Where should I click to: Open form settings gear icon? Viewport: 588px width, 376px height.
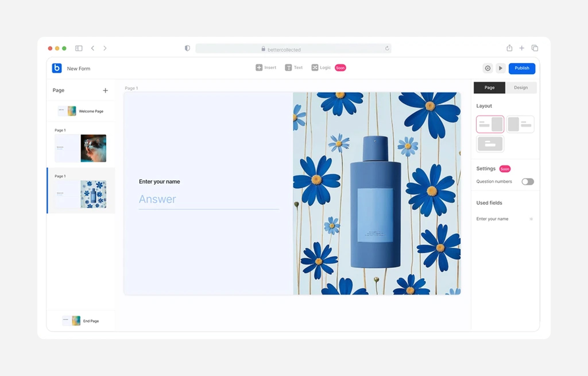point(488,68)
